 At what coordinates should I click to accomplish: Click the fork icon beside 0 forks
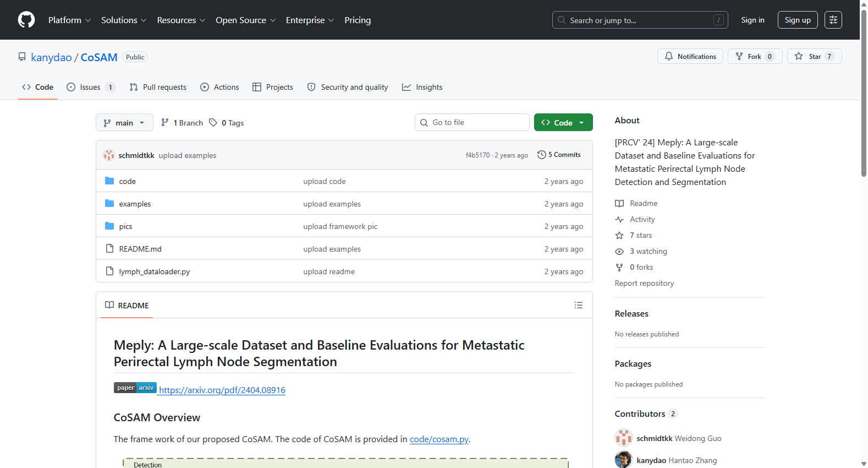(x=619, y=267)
